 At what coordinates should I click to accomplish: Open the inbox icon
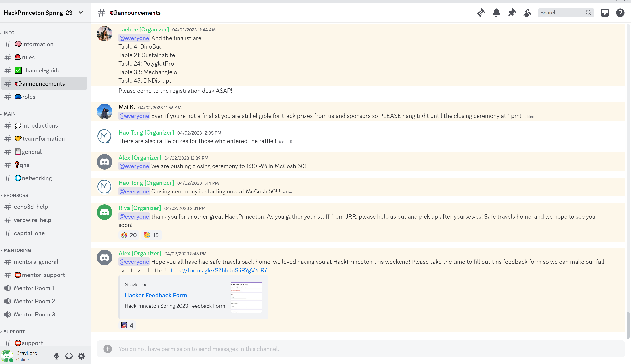[604, 13]
